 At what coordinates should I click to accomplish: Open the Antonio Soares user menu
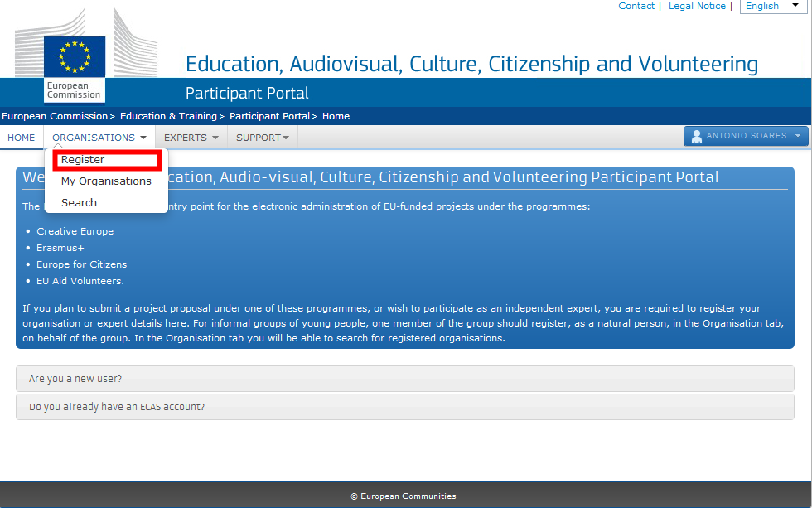tap(746, 136)
